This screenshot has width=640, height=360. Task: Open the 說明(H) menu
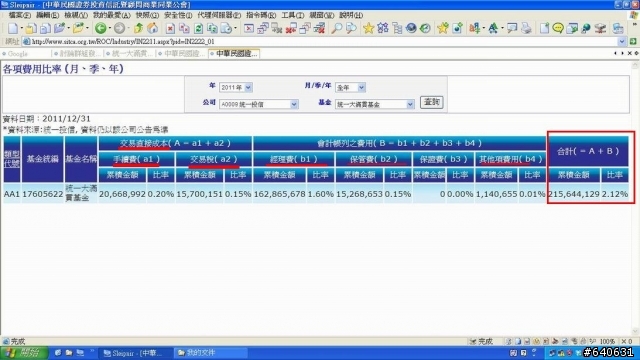pyautogui.click(x=351, y=15)
